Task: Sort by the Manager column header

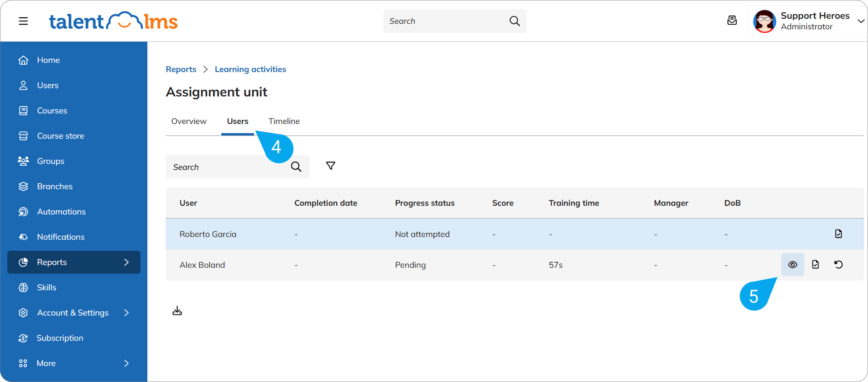Action: (x=671, y=203)
